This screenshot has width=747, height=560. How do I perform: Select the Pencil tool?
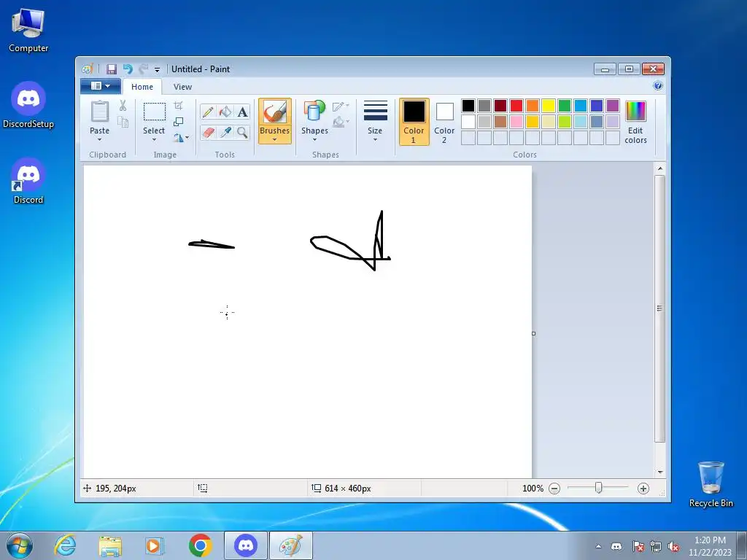[208, 112]
